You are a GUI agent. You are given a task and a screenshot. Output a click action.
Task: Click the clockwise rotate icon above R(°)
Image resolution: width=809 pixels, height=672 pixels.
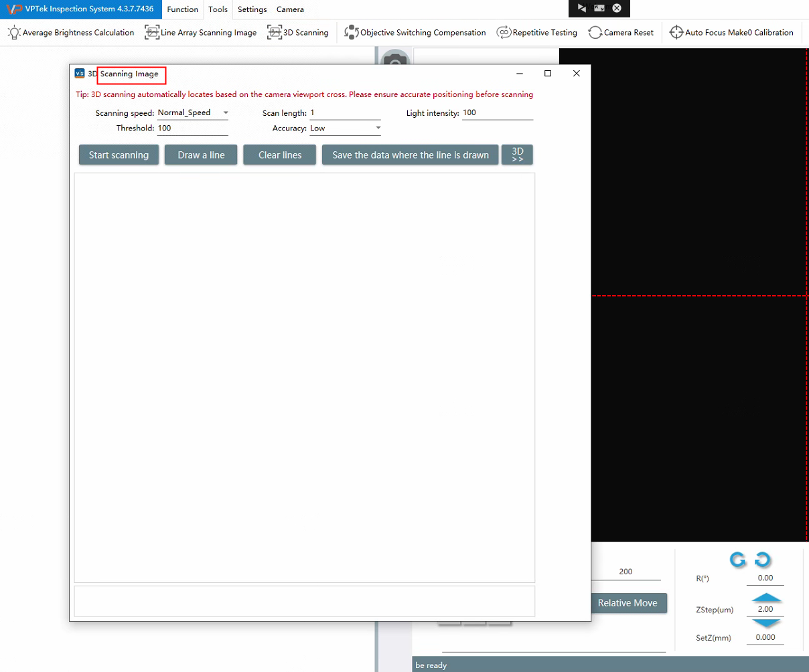pos(763,560)
